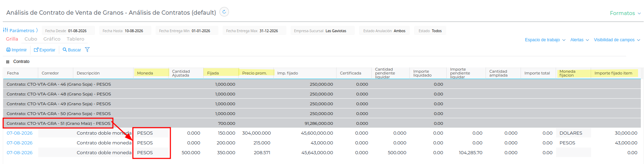This screenshot has width=644, height=164.
Task: Open the Tablero tab
Action: tap(75, 39)
